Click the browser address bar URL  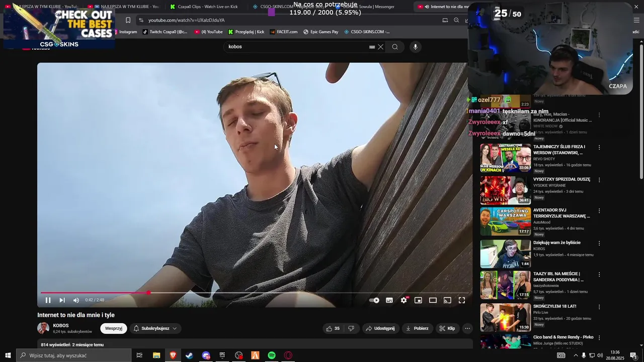pos(187,20)
